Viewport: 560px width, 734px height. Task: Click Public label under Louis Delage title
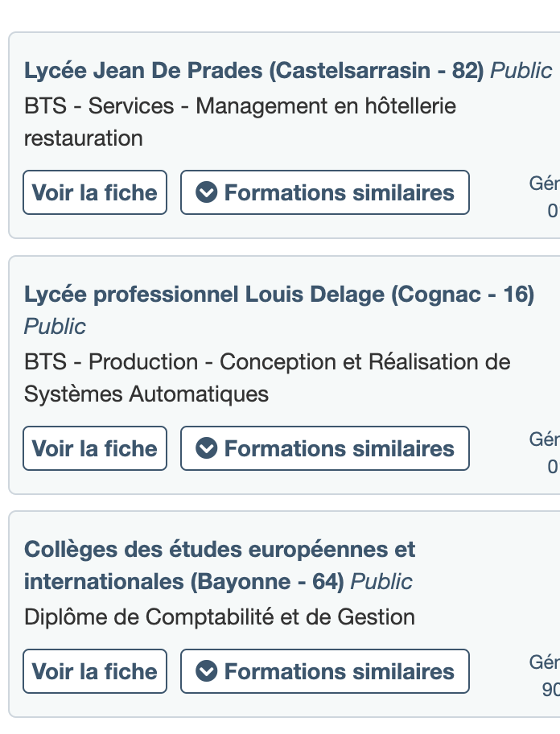(55, 326)
